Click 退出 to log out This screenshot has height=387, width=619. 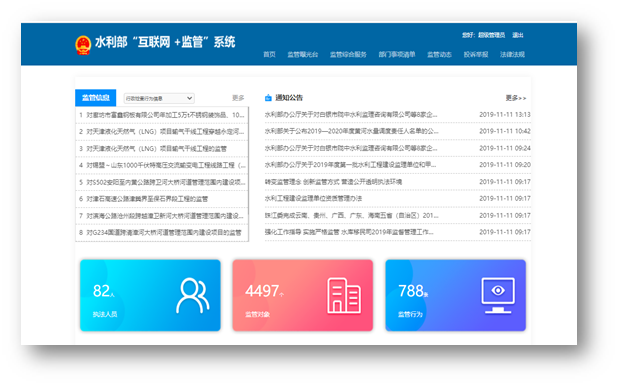(x=518, y=35)
